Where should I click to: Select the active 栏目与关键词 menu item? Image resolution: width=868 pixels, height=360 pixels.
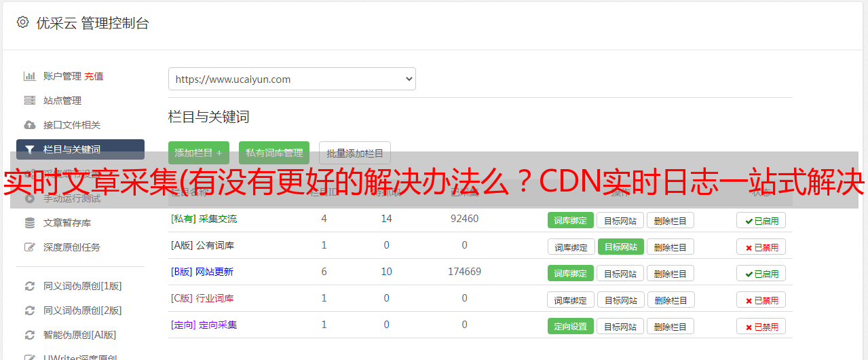[80, 149]
